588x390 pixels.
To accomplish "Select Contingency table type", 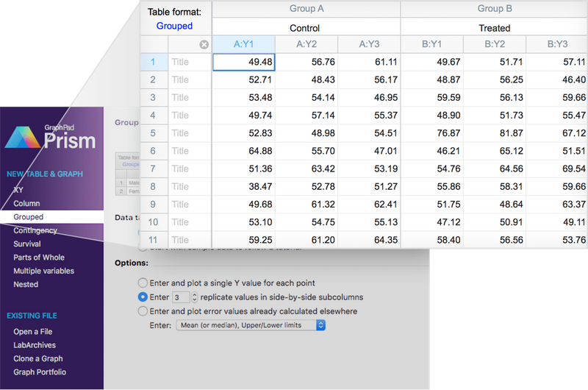I will point(35,230).
